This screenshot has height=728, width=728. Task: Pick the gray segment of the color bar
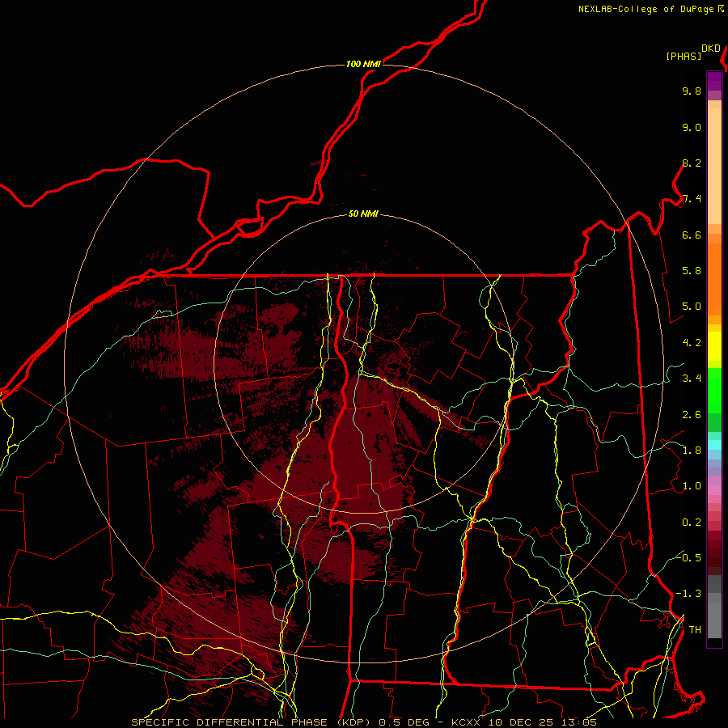[714, 607]
